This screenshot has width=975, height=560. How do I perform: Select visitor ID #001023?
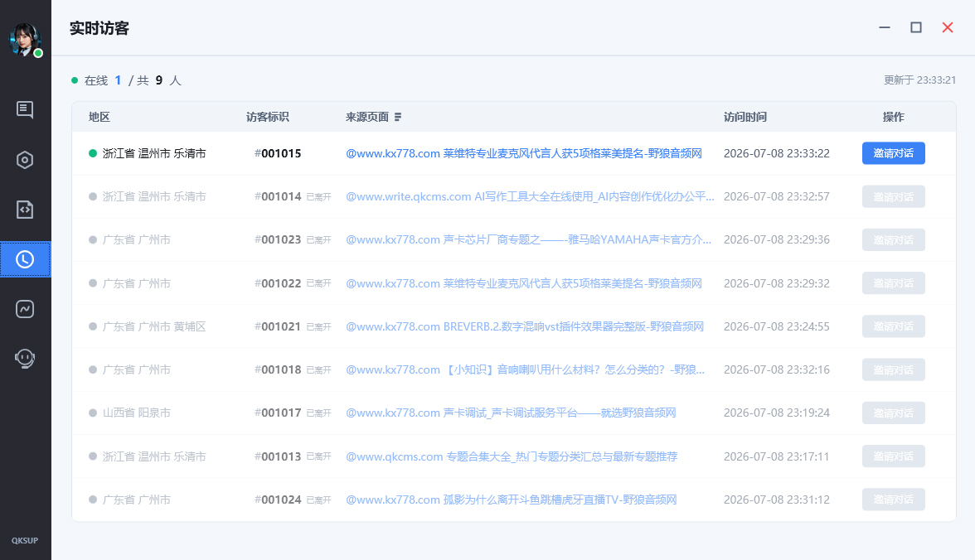[278, 240]
